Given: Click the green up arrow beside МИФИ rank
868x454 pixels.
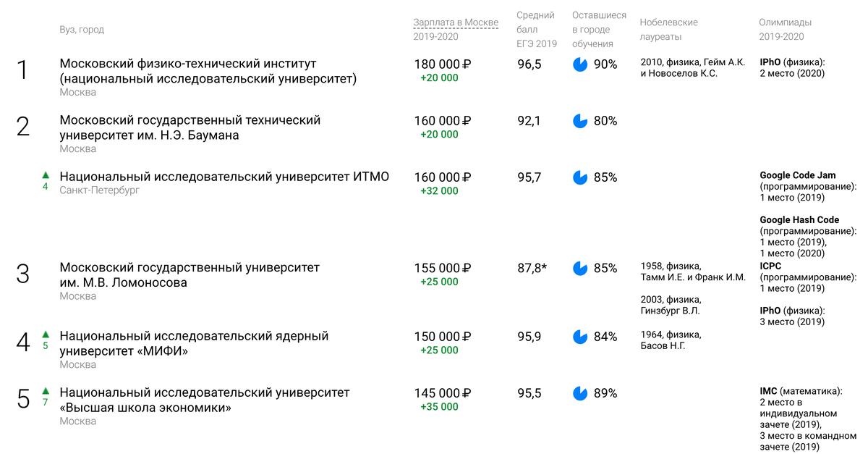Looking at the screenshot, I should [45, 335].
